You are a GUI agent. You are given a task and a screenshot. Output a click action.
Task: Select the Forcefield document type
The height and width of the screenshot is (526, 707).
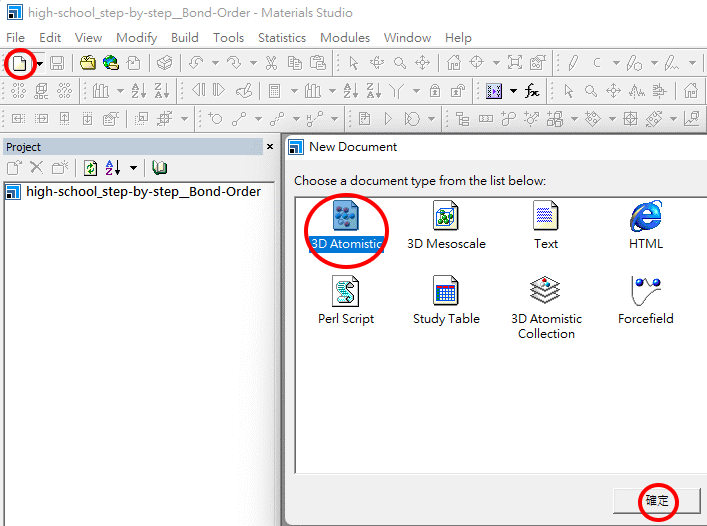[645, 301]
